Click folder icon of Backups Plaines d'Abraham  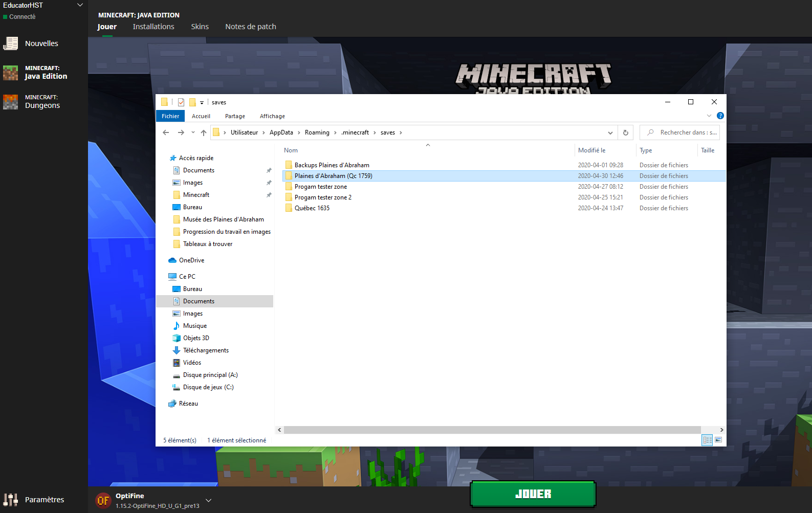pos(289,165)
